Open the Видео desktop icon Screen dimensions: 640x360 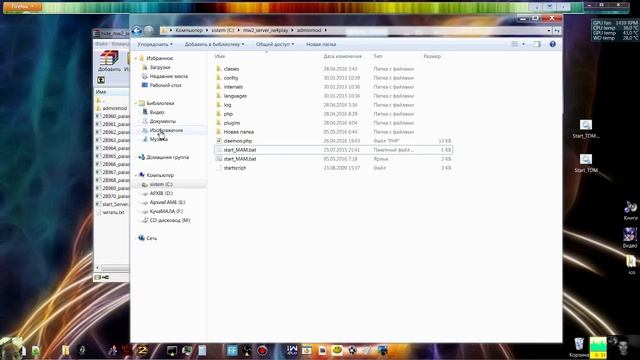[x=630, y=238]
